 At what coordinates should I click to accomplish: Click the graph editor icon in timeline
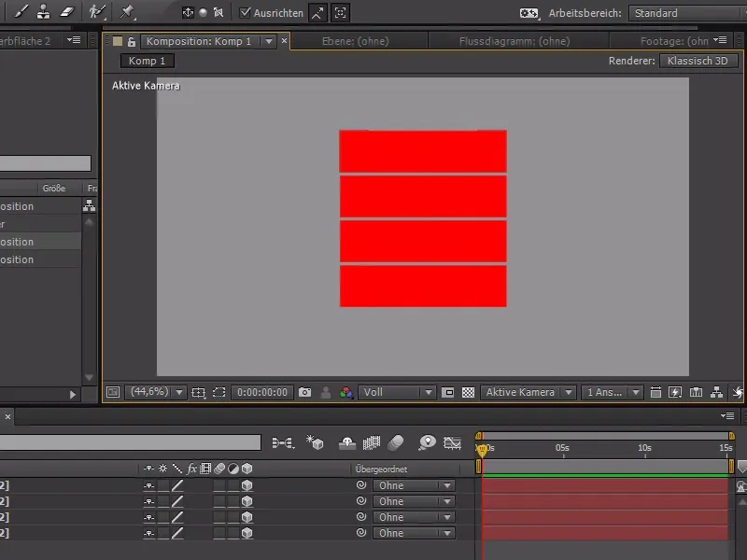click(x=454, y=442)
